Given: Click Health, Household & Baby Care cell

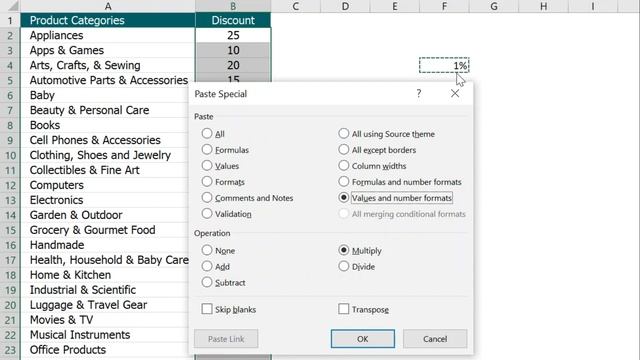Looking at the screenshot, I should (105, 260).
